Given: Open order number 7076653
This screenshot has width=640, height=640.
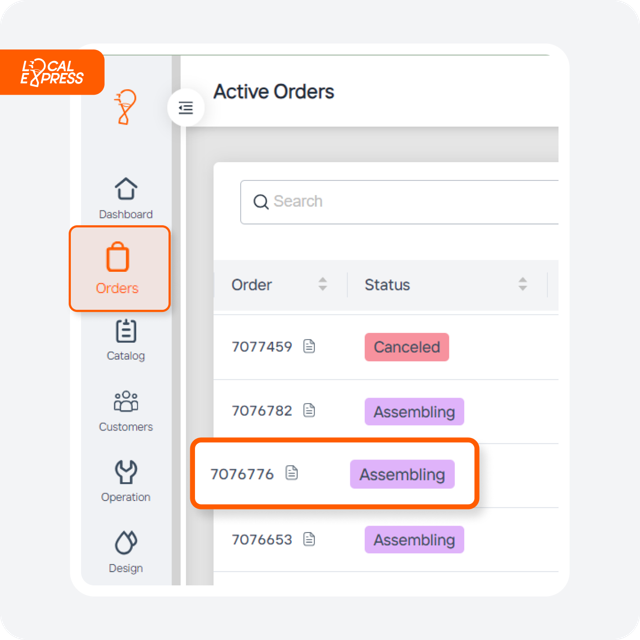Looking at the screenshot, I should click(x=262, y=540).
